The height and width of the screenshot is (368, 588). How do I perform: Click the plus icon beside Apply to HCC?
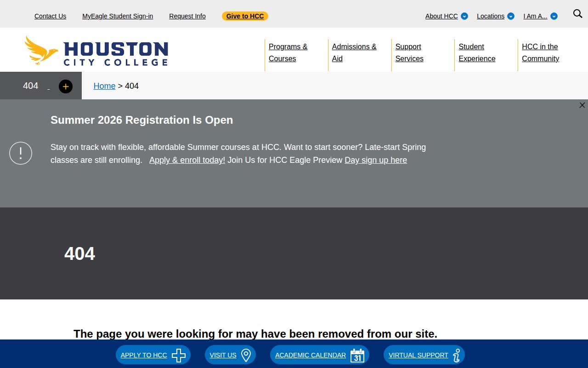tap(179, 355)
